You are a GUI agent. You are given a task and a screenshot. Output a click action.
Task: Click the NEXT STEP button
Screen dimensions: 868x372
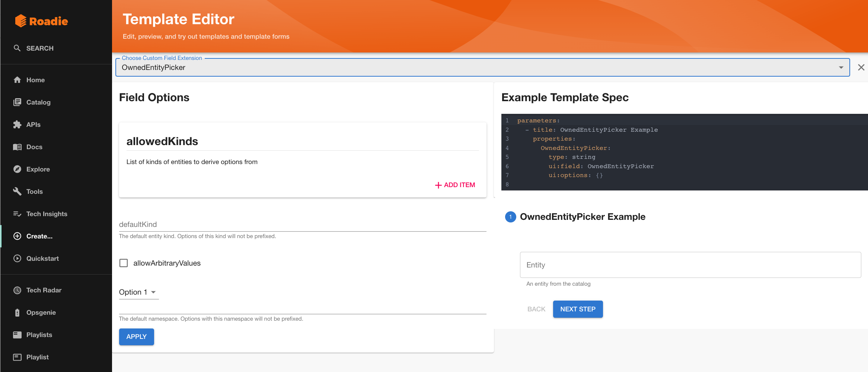pyautogui.click(x=578, y=309)
